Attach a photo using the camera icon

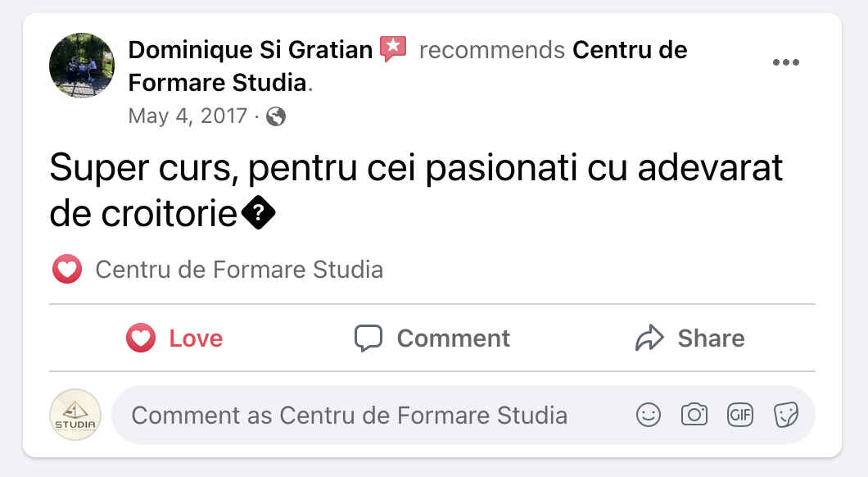694,416
